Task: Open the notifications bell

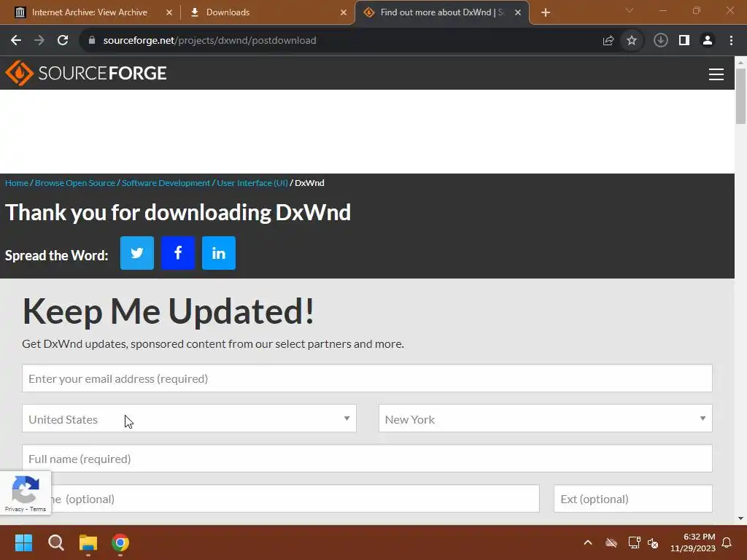Action: 727,542
